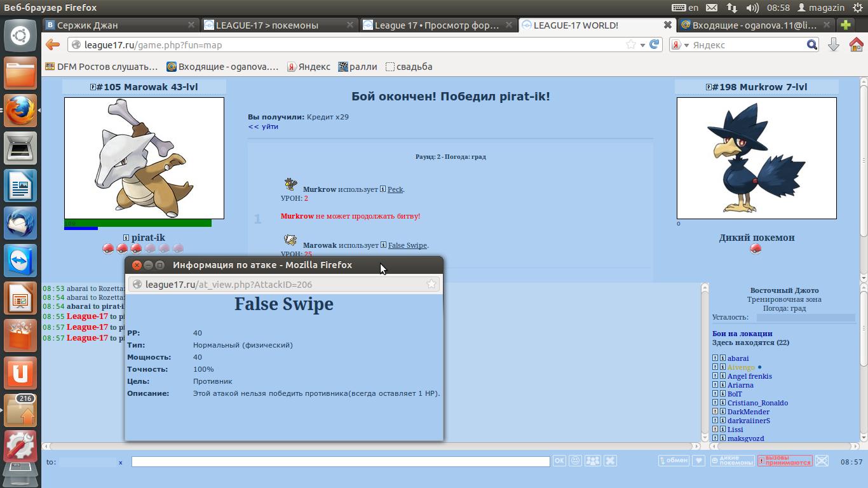Image resolution: width=868 pixels, height=488 pixels.
Task: Open a new tab with green plus
Action: pyautogui.click(x=846, y=25)
